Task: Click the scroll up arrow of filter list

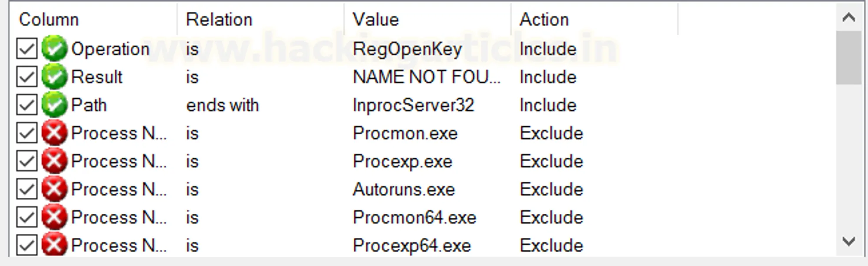Action: 848,17
